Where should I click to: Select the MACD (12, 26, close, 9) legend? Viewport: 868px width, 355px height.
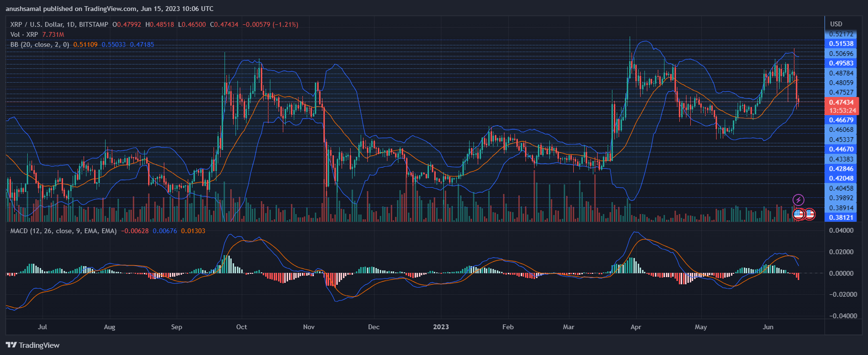63,231
